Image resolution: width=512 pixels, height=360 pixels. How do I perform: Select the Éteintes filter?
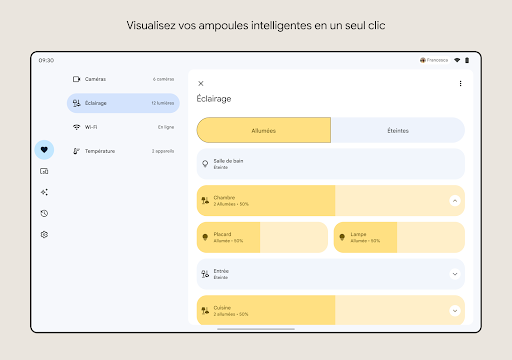click(398, 130)
